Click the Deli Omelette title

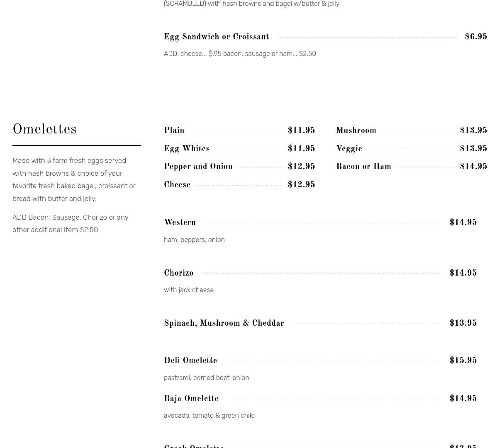click(x=190, y=361)
